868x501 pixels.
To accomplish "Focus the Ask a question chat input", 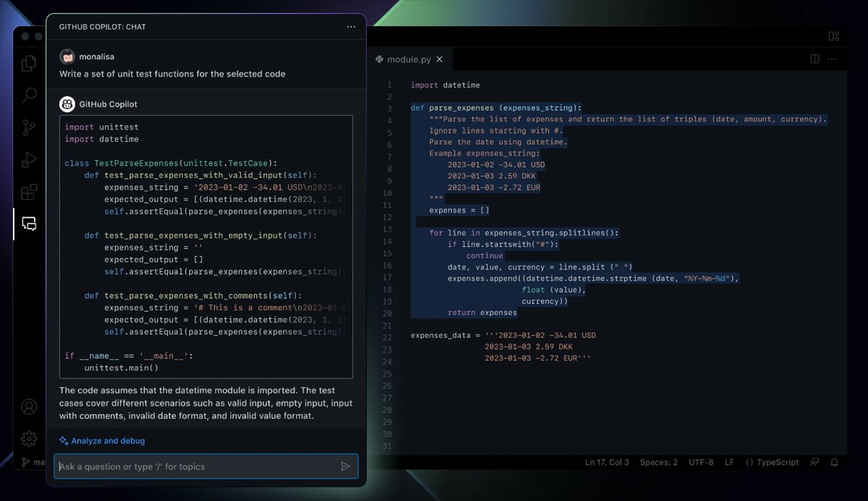I will [206, 466].
